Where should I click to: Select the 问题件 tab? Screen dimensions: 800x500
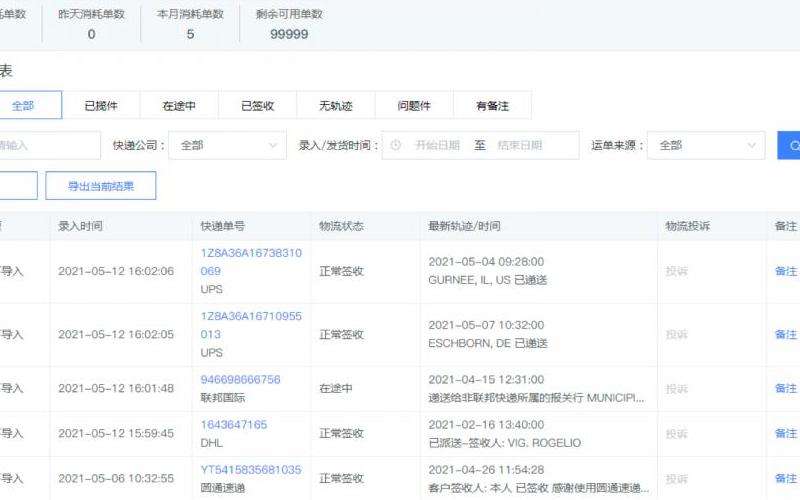click(x=413, y=105)
